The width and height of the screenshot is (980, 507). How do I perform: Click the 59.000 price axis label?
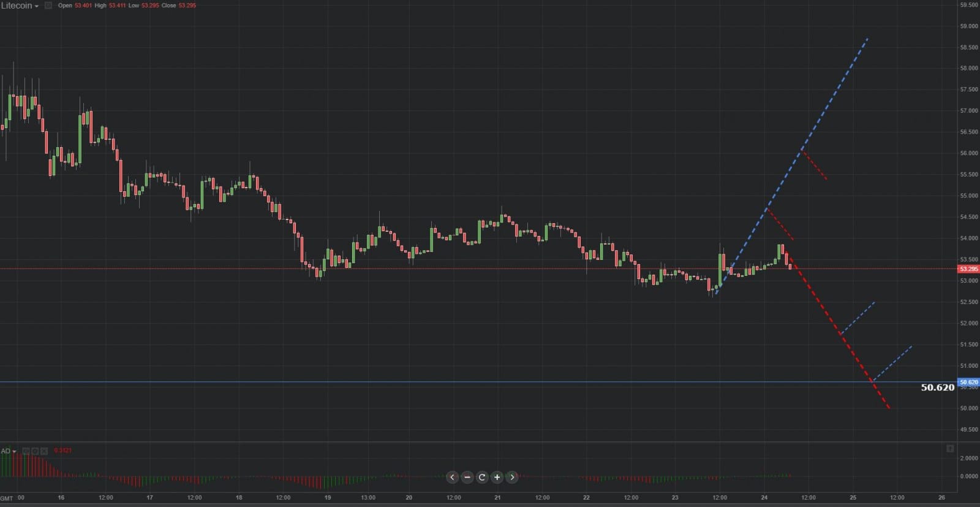click(969, 26)
